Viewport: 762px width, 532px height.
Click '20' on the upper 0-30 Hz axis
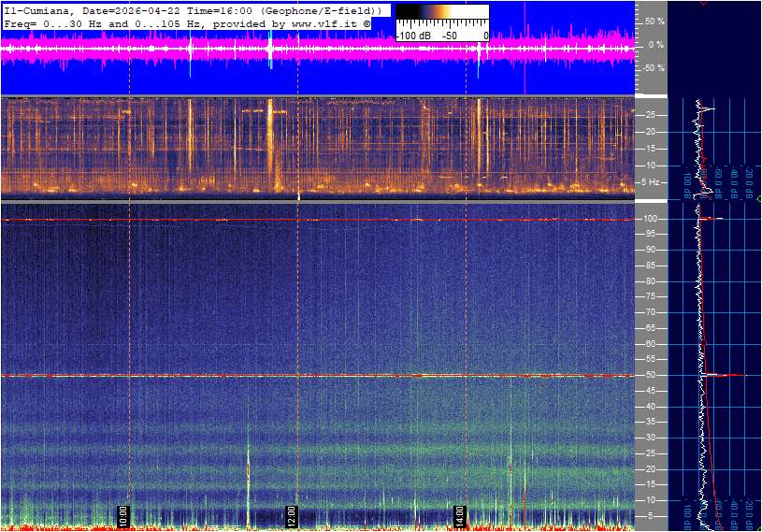pos(651,132)
